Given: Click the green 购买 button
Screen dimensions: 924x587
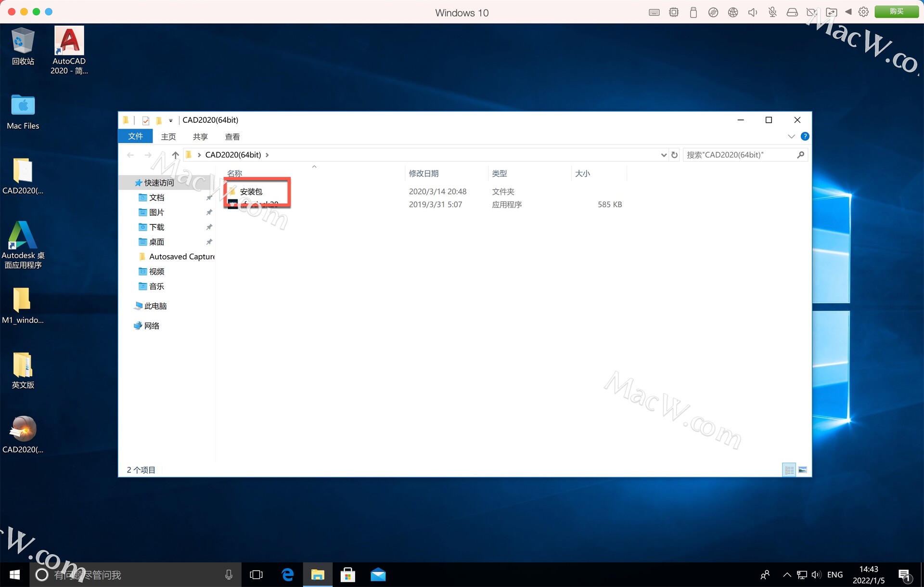Looking at the screenshot, I should (x=896, y=12).
